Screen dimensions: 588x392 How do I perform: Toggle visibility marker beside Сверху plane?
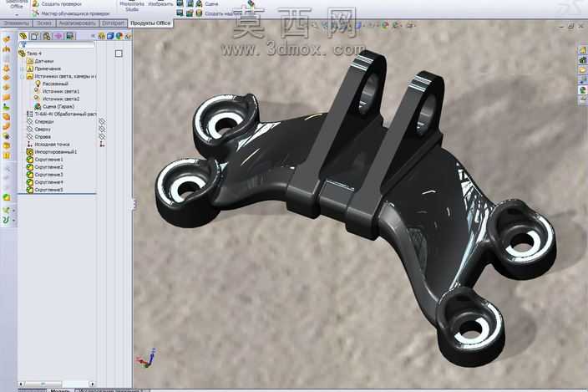(x=102, y=129)
